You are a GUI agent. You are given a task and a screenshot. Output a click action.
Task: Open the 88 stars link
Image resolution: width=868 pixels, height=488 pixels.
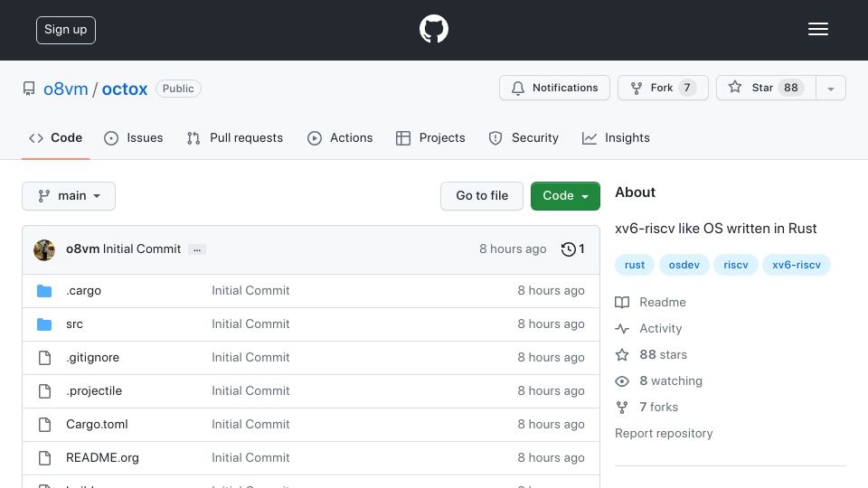click(x=663, y=354)
